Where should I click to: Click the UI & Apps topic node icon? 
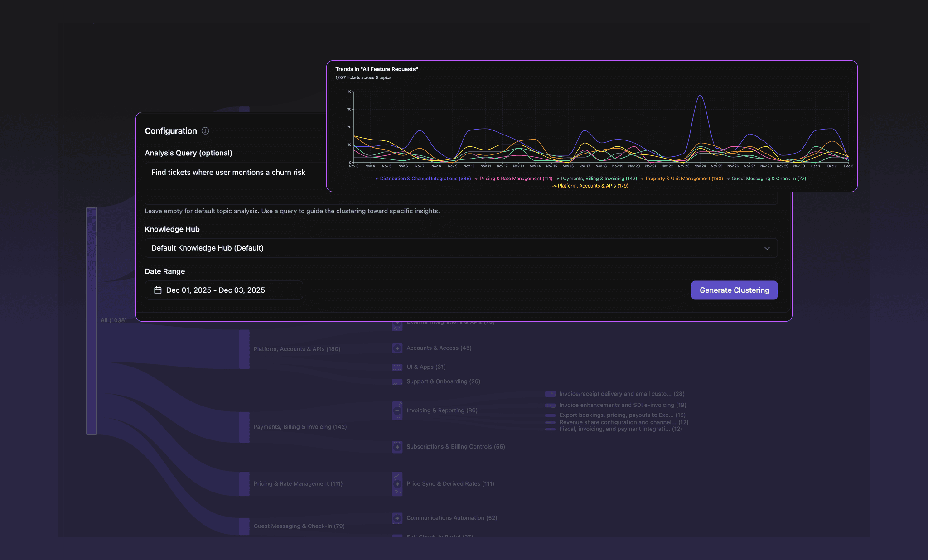[397, 367]
